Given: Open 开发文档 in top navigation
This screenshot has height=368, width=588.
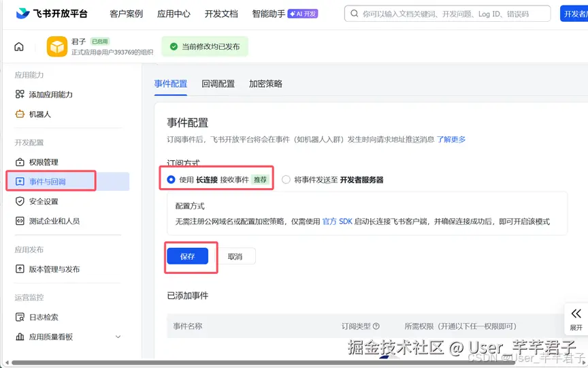Looking at the screenshot, I should click(x=221, y=14).
